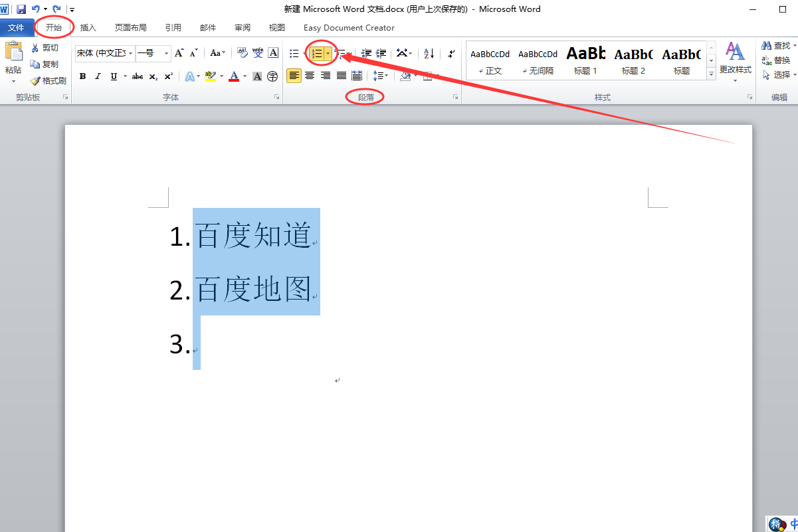Open the Chinese layout (A with arrows) dropdown
Viewport: 798px width, 532px height.
pos(404,54)
